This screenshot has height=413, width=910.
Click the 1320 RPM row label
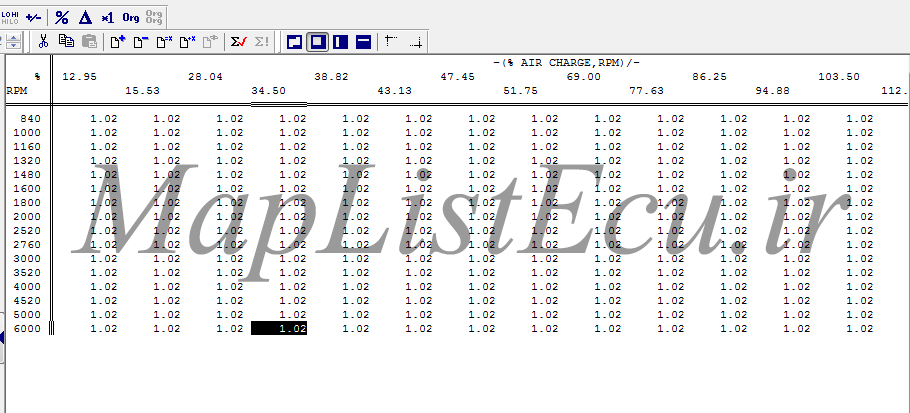click(x=27, y=161)
